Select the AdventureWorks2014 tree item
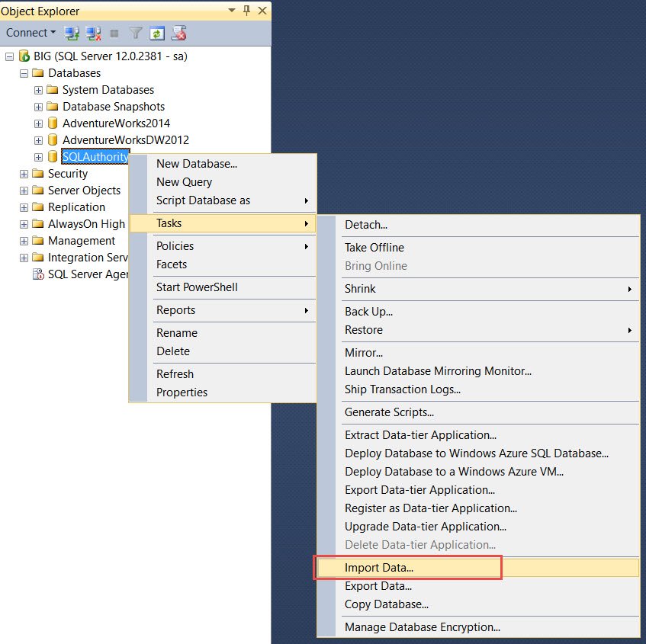 point(116,123)
